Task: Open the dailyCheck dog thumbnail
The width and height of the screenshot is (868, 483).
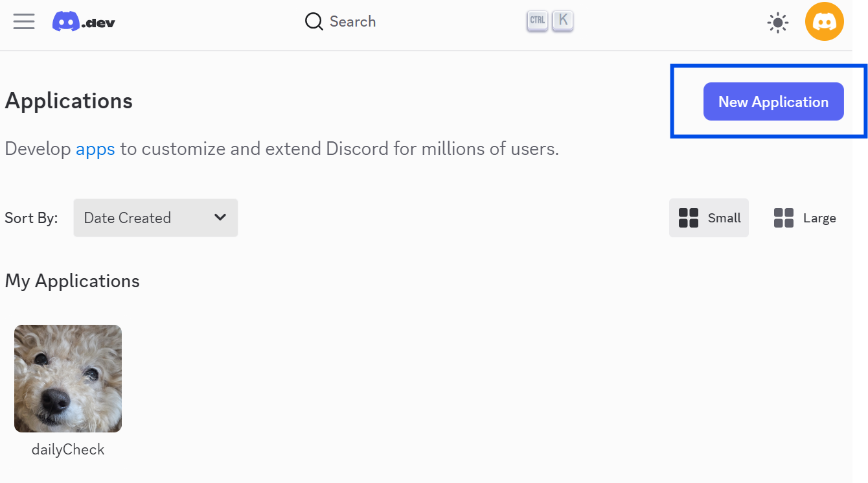Action: [x=68, y=379]
